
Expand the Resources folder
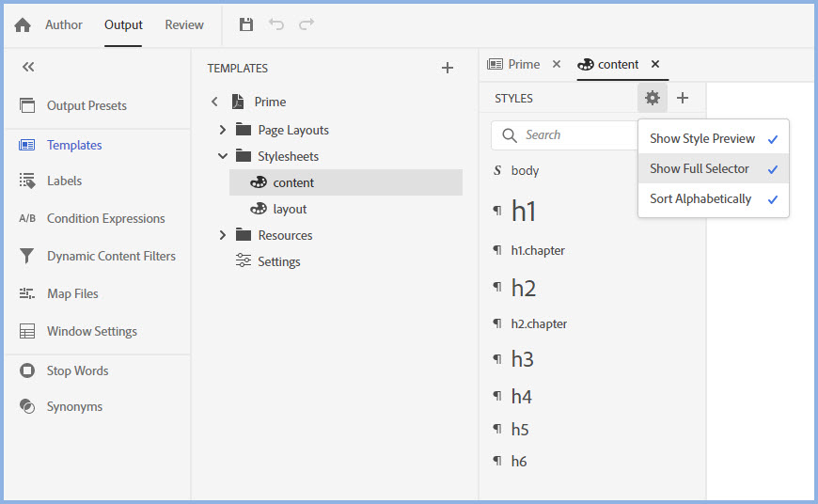pos(223,235)
